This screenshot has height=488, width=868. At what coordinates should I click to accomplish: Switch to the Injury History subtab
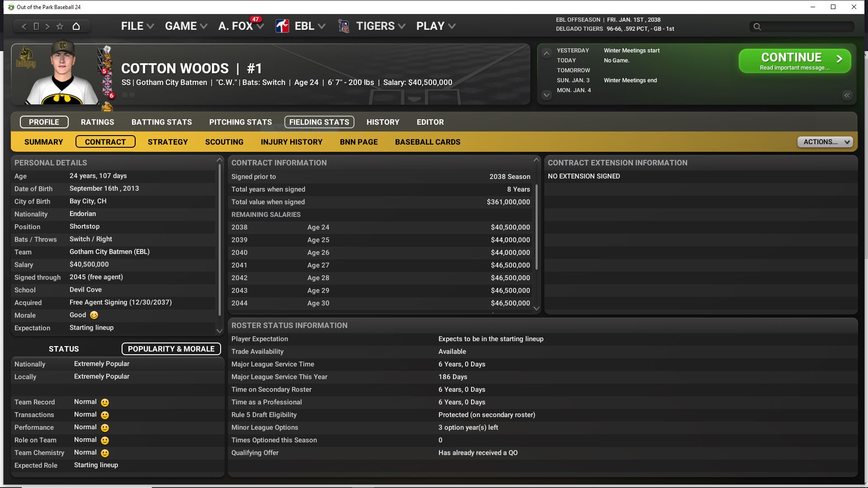[292, 142]
